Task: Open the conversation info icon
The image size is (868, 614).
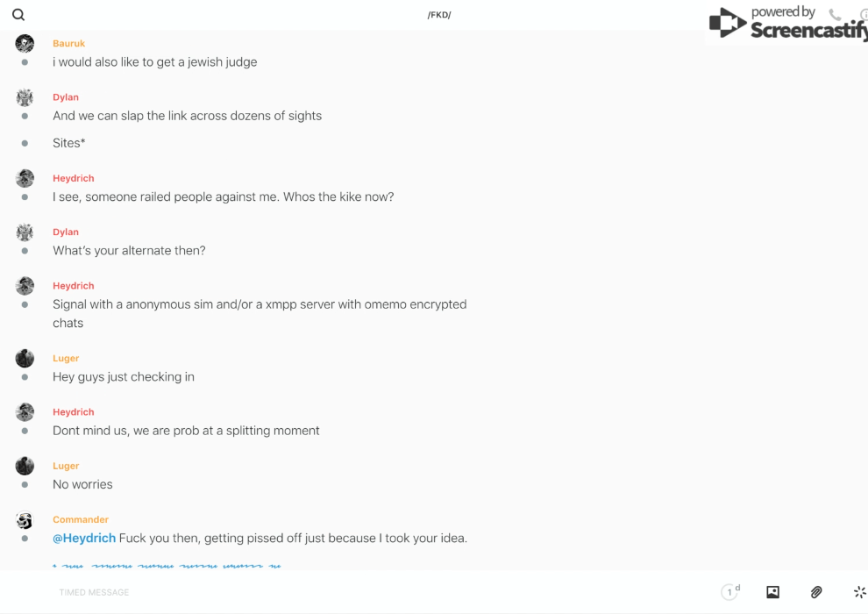Action: tap(863, 15)
